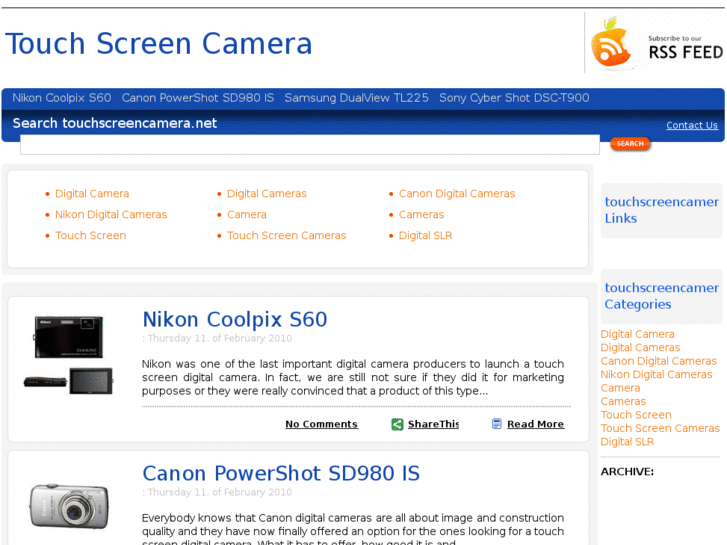
Task: Open Camera link in top tag box
Action: pos(247,215)
